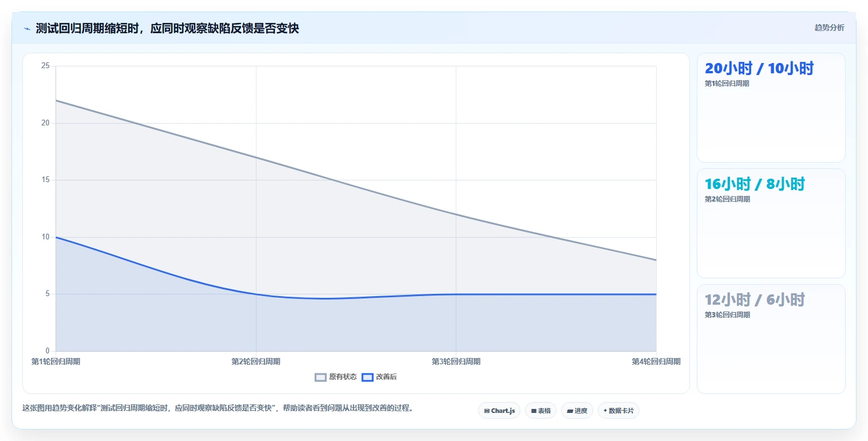Click x-axis label 第2轮回归周期 on chart

point(256,361)
